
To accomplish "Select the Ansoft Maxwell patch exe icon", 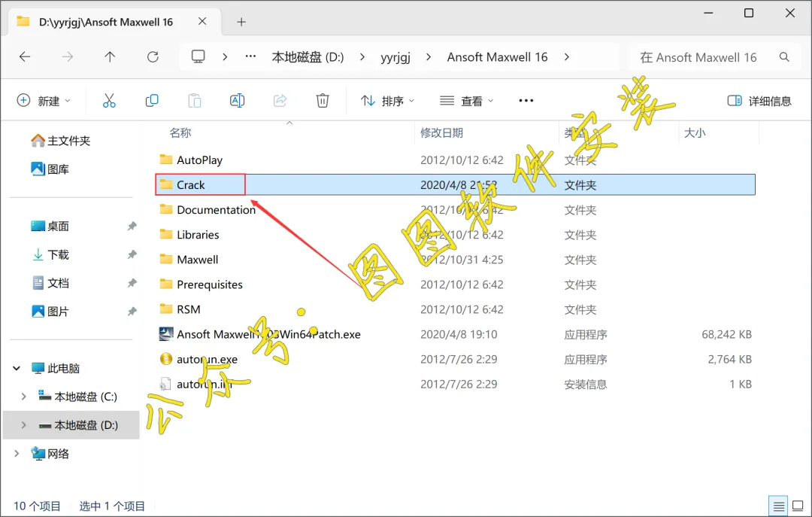I will 166,334.
